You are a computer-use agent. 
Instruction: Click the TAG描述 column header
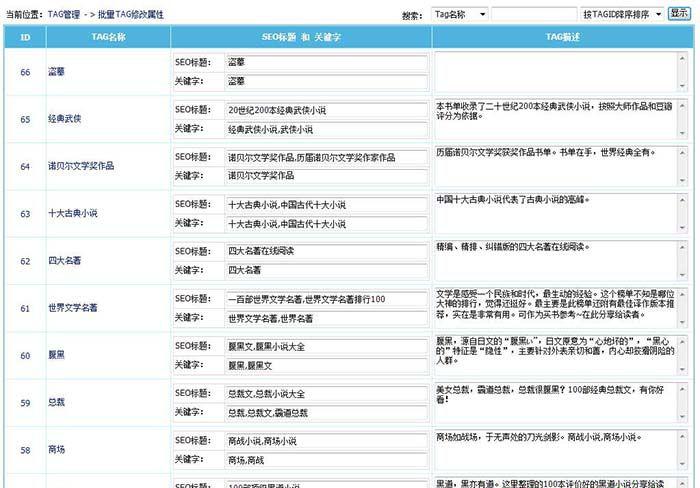pyautogui.click(x=562, y=37)
